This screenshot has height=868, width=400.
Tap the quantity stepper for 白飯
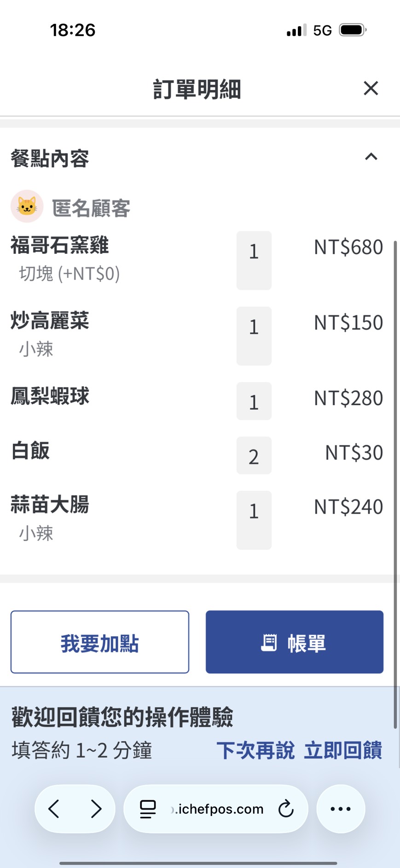254,456
